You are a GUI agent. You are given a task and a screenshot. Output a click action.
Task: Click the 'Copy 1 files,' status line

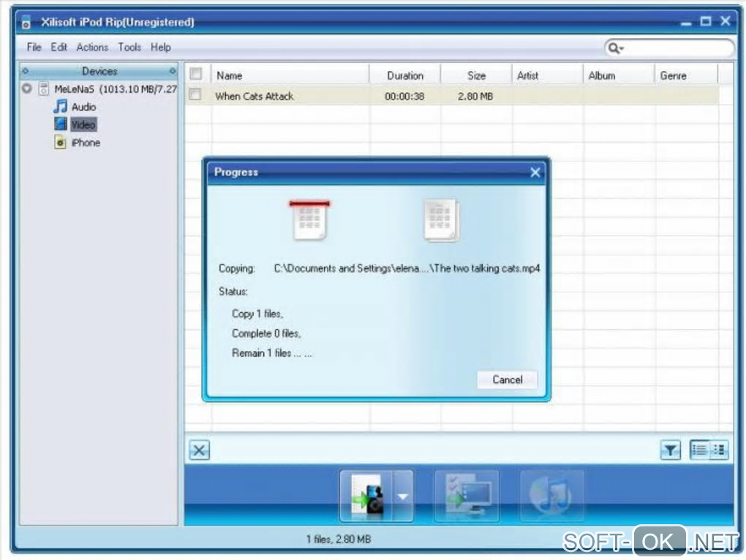[257, 314]
